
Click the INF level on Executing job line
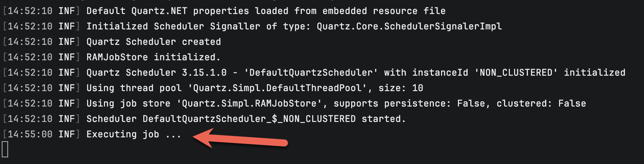pos(66,134)
